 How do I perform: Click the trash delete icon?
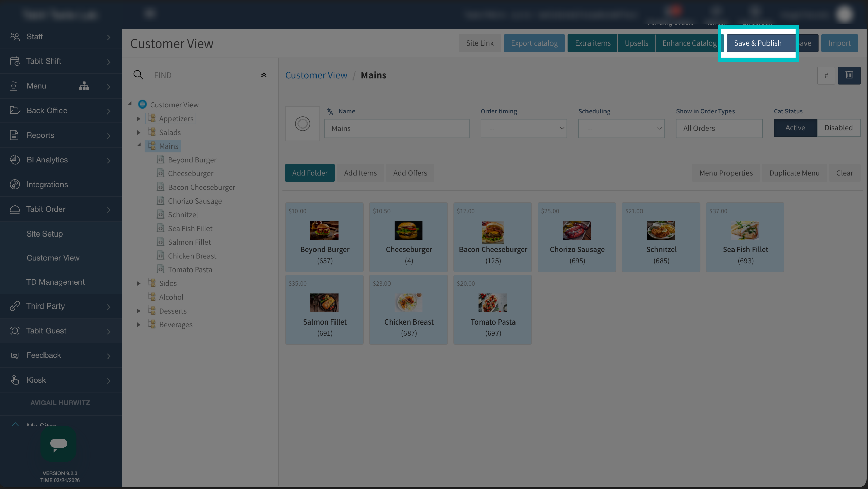(x=849, y=75)
